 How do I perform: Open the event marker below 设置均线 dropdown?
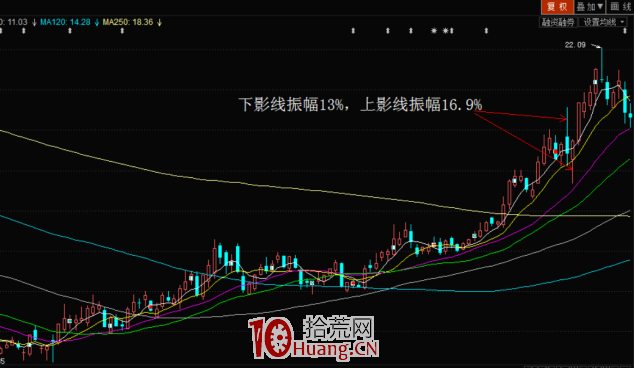625,31
